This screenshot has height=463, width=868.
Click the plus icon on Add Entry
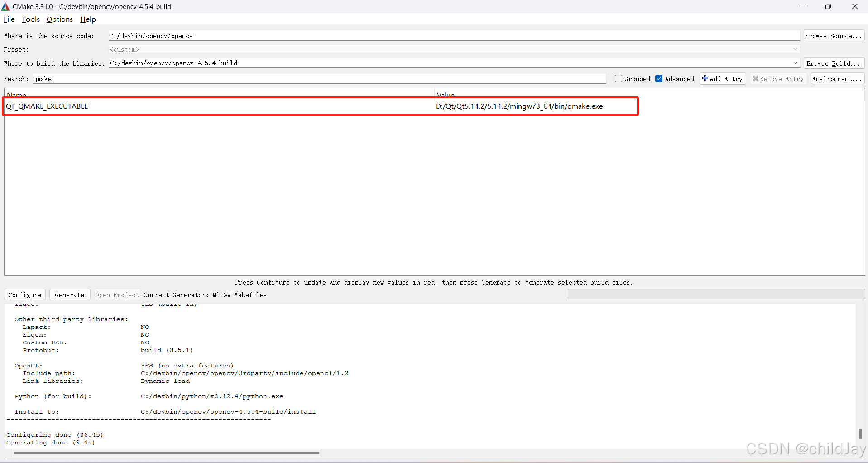[x=705, y=78]
